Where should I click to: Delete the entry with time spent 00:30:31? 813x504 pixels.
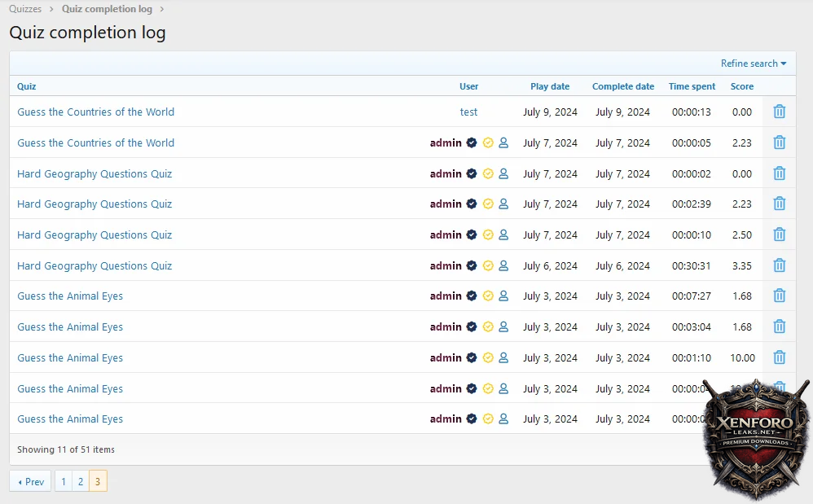[779, 265]
